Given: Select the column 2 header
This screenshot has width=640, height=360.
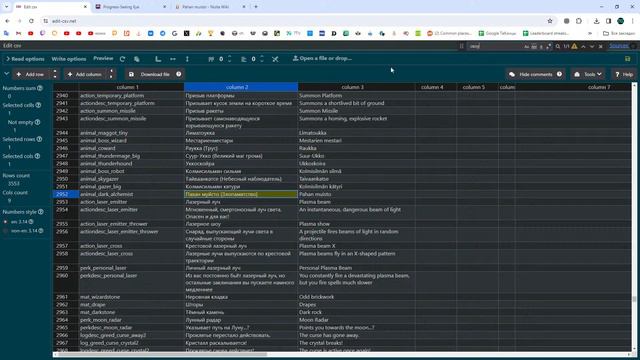Looking at the screenshot, I should [x=241, y=87].
